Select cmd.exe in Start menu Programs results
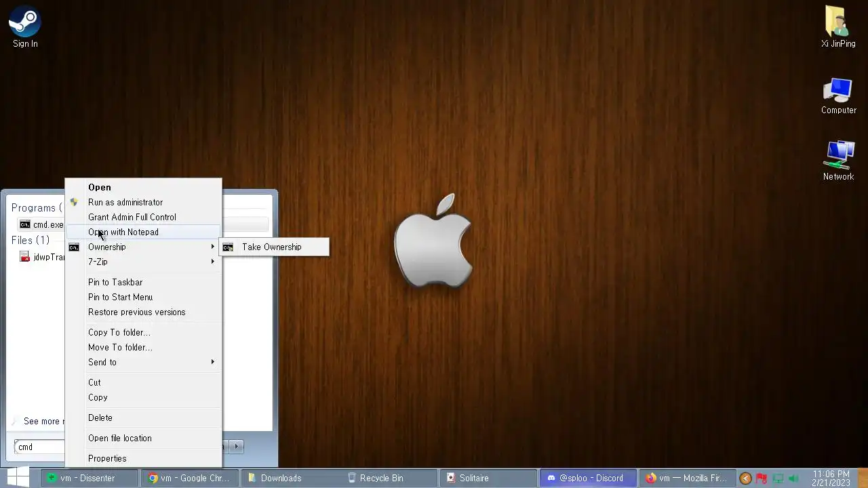The width and height of the screenshot is (868, 488). (41, 224)
